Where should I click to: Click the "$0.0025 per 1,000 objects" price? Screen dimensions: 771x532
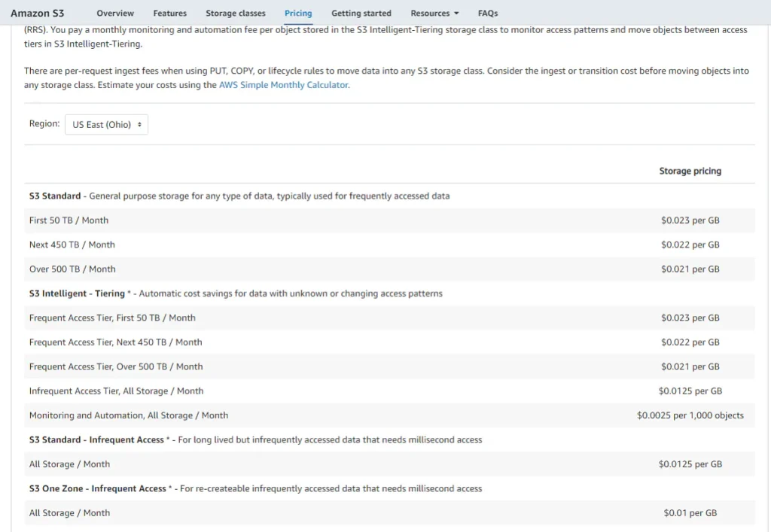point(690,415)
